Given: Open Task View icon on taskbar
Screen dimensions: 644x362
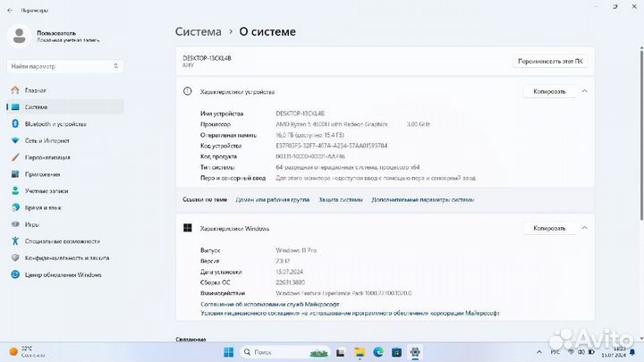Looking at the screenshot, I should [x=341, y=352].
